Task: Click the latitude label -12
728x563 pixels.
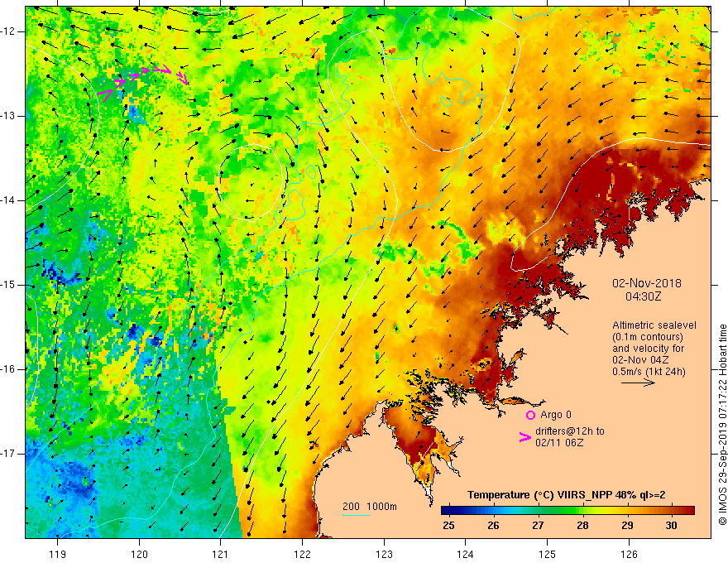Action: point(8,31)
